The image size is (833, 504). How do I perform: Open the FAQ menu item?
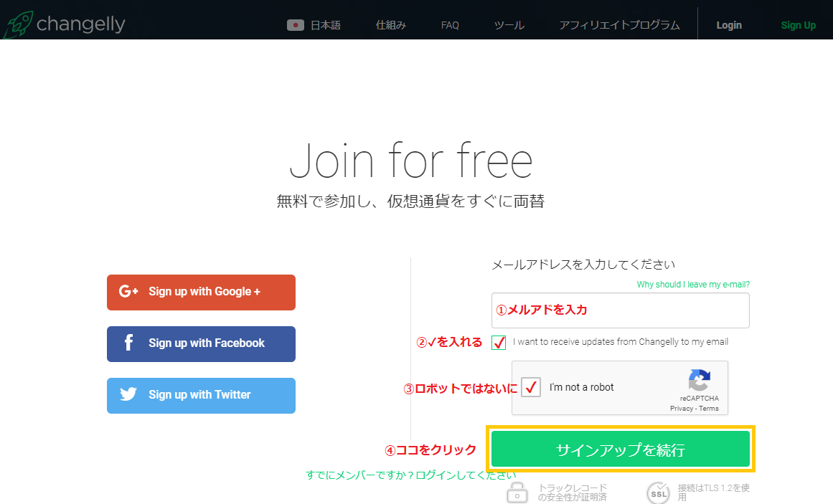click(x=449, y=25)
